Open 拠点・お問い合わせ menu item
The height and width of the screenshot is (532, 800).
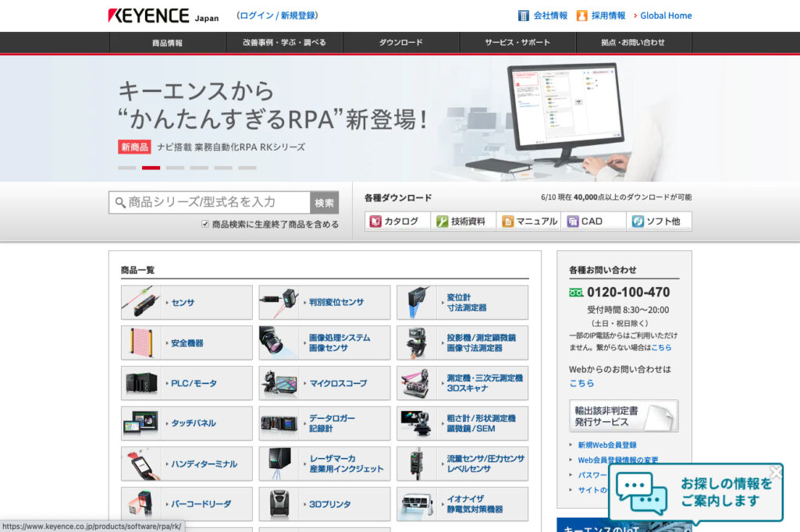tap(633, 43)
